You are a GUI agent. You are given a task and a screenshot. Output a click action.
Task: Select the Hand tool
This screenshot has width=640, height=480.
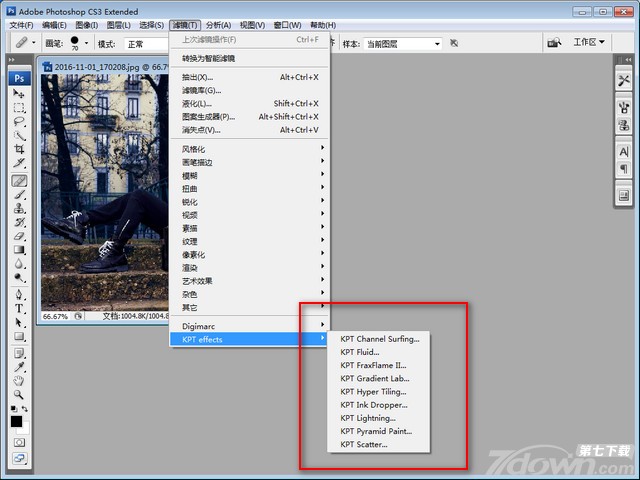pos(19,381)
